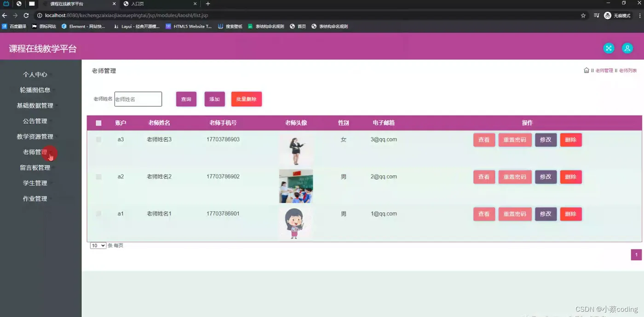This screenshot has height=317, width=644.
Task: Open cartoon avatar thumbnail of 老师姓名1
Action: pyautogui.click(x=296, y=223)
